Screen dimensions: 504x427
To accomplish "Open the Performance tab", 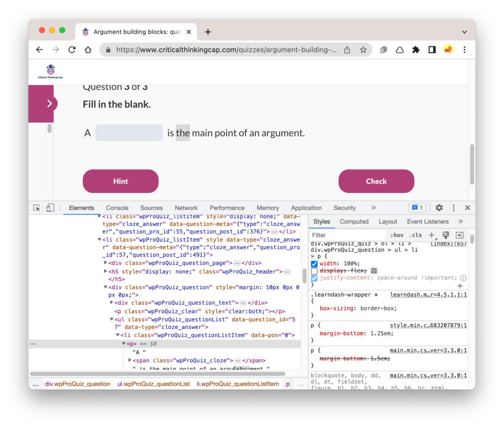I will click(227, 208).
